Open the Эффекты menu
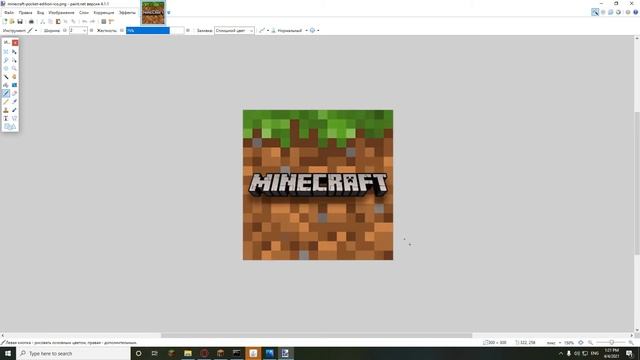This screenshot has height=360, width=640. (127, 13)
